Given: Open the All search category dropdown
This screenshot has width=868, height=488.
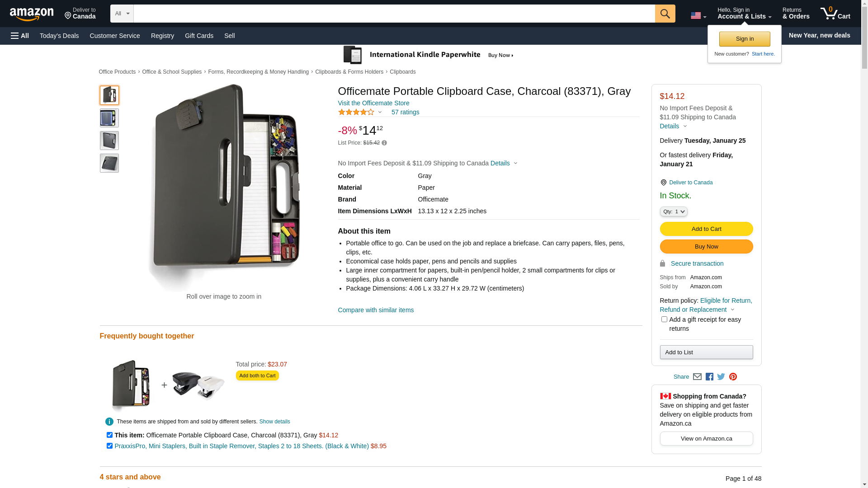Looking at the screenshot, I should [x=122, y=14].
